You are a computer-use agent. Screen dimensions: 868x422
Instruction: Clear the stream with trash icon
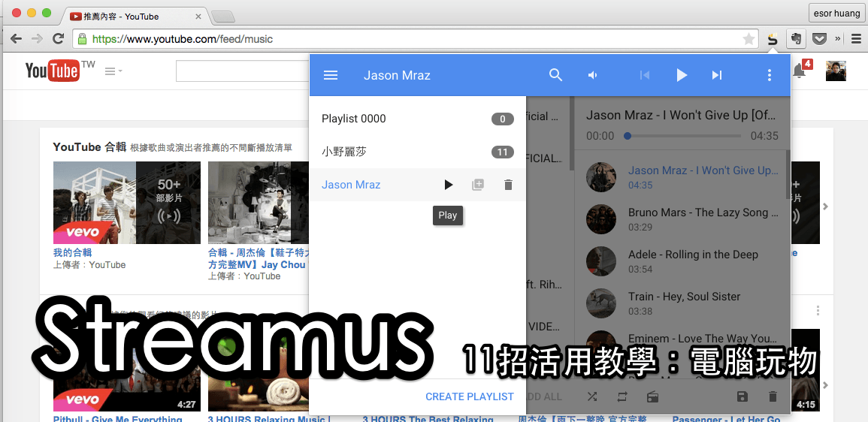[773, 396]
